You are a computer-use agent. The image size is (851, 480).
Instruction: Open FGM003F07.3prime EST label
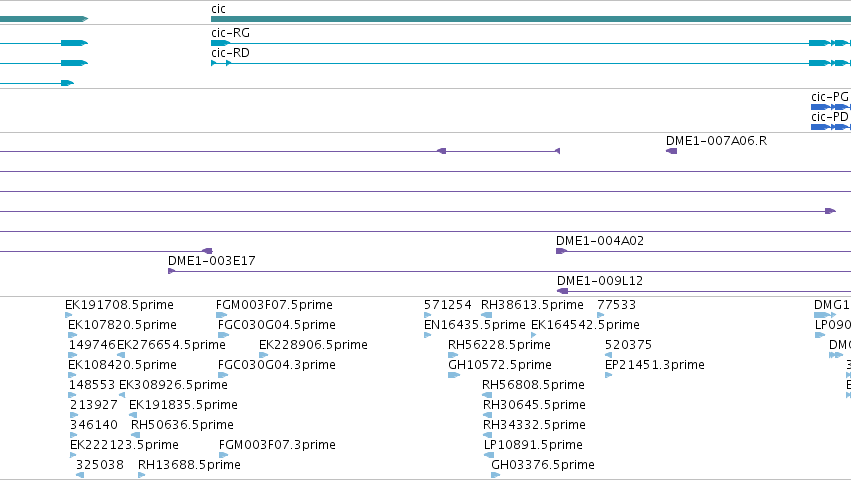coord(277,445)
